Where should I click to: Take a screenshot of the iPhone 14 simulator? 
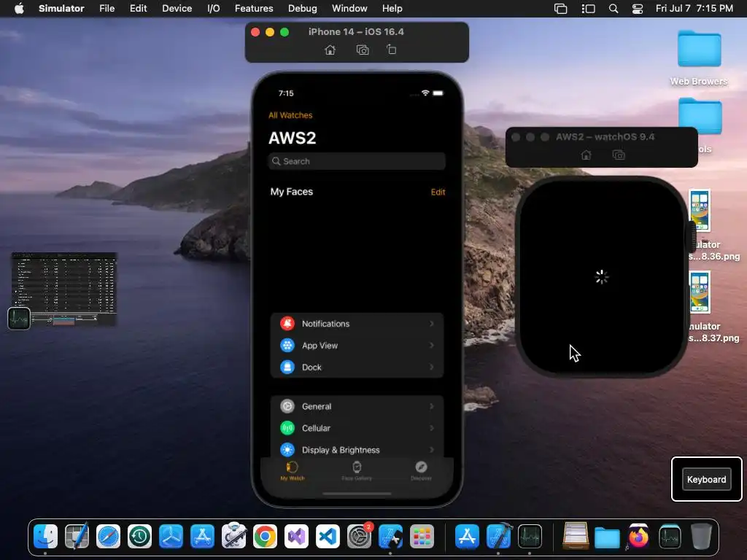(x=363, y=50)
